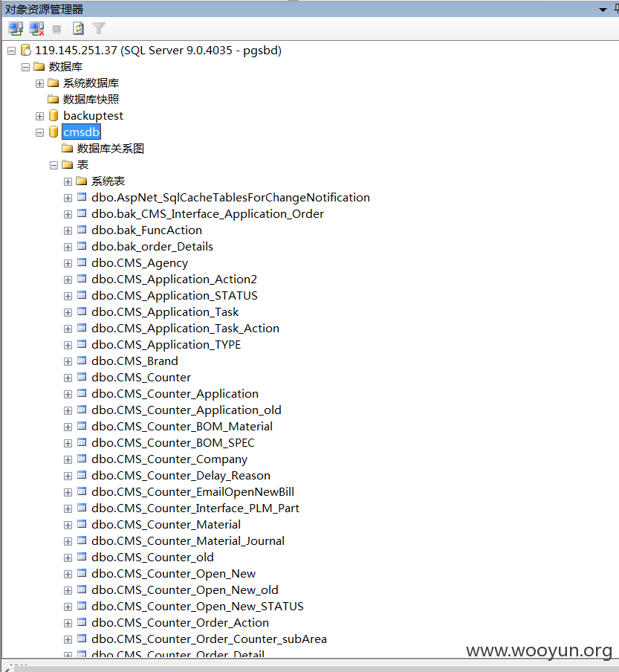Click table icon of dbo.CMS_Counter_Company
Viewport: 619px width, 672px height.
pyautogui.click(x=82, y=459)
